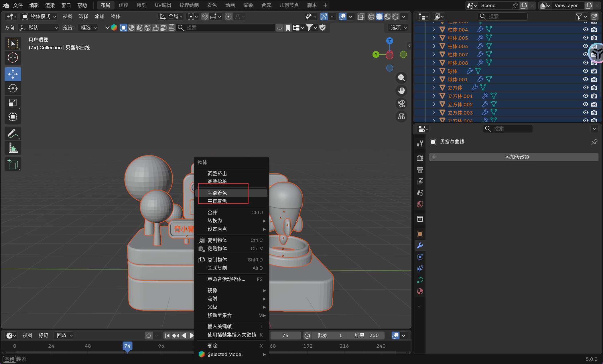Image resolution: width=603 pixels, height=364 pixels.
Task: Click the Add Cube tool icon
Action: [13, 164]
